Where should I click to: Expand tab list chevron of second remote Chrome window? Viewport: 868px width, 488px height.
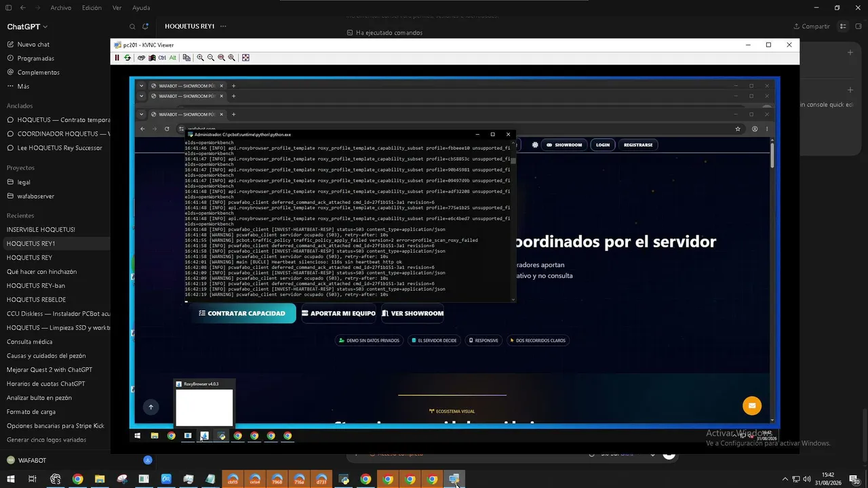pos(141,96)
